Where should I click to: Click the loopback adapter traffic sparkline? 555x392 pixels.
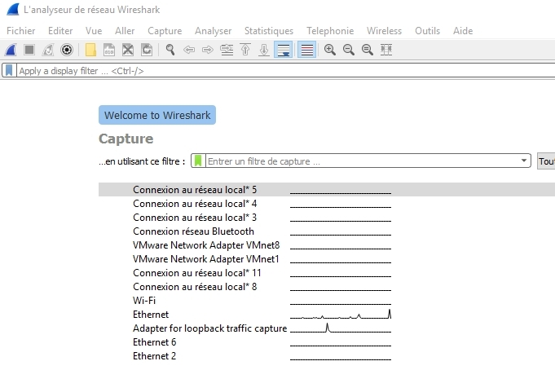(x=341, y=328)
